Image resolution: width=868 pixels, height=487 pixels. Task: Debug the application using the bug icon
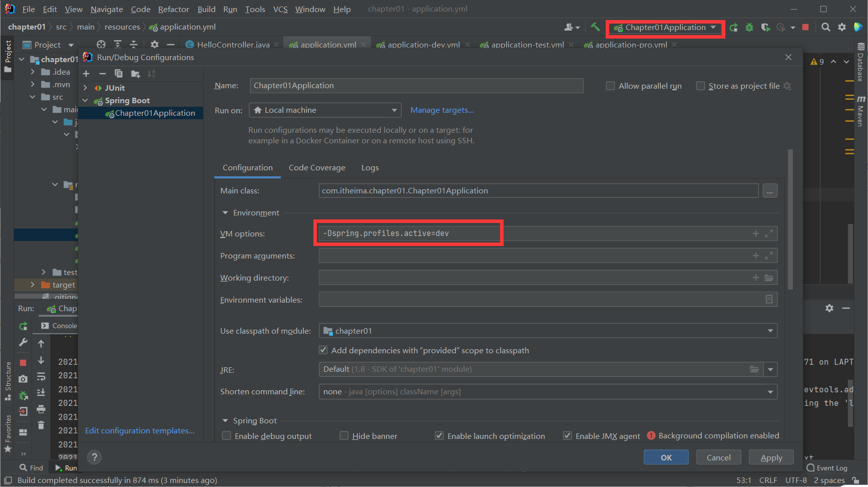pos(749,27)
